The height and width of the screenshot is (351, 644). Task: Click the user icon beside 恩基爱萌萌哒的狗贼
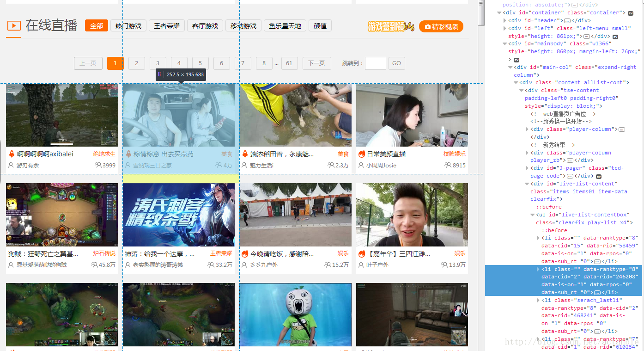pyautogui.click(x=11, y=265)
